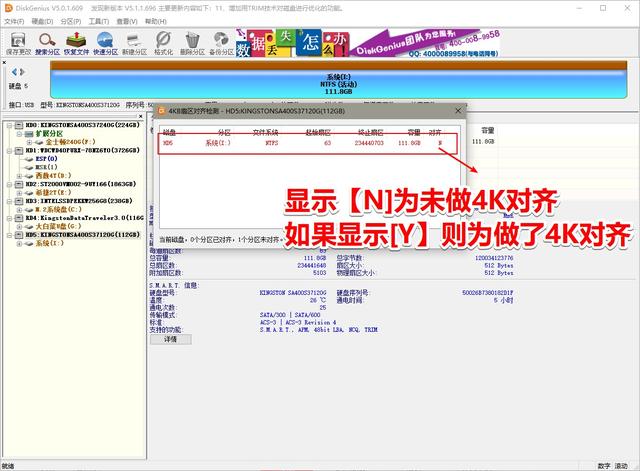Open the 文件(F) menu
Screen dimensions: 640x471
pos(14,21)
